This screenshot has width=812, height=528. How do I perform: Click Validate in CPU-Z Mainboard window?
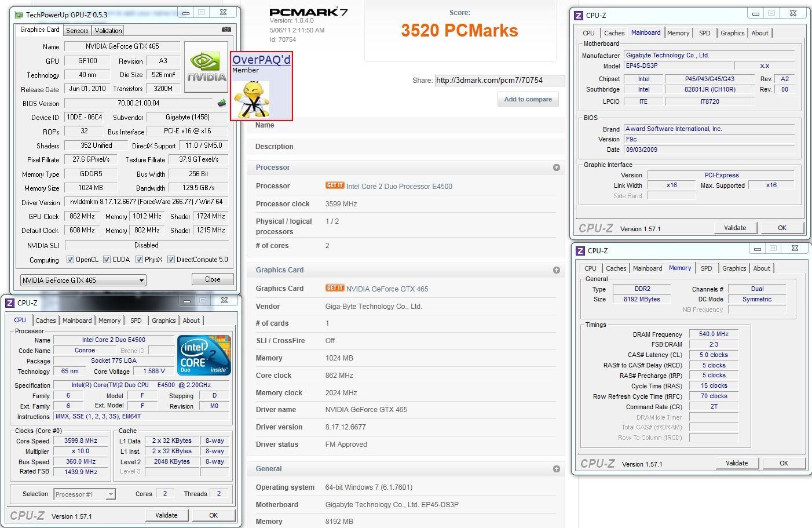735,228
